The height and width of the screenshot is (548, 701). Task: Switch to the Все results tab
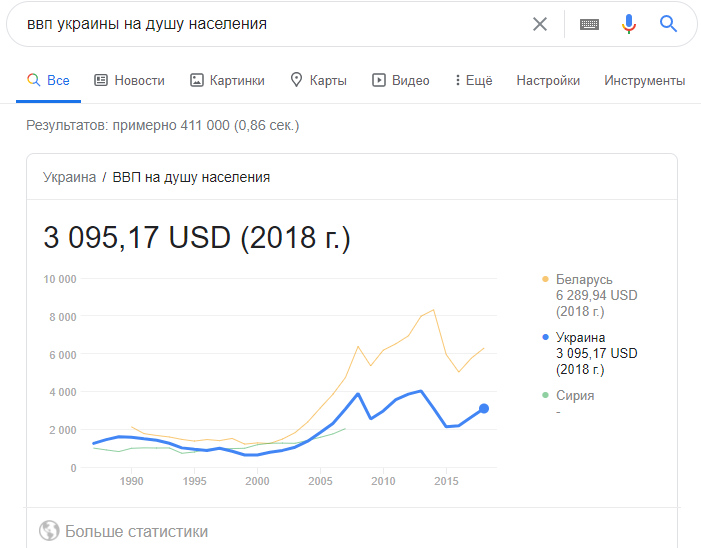tap(48, 80)
